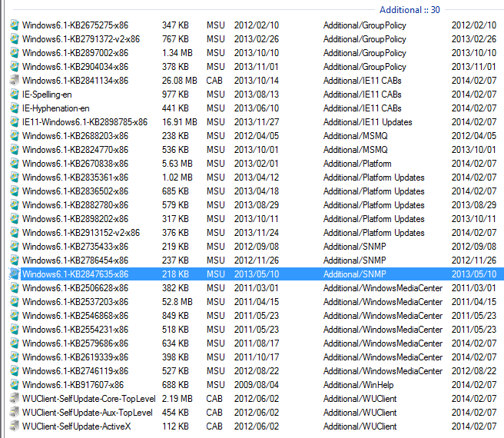The height and width of the screenshot is (438, 504).
Task: Click the Additional/WinHelp category cell
Action: [360, 385]
